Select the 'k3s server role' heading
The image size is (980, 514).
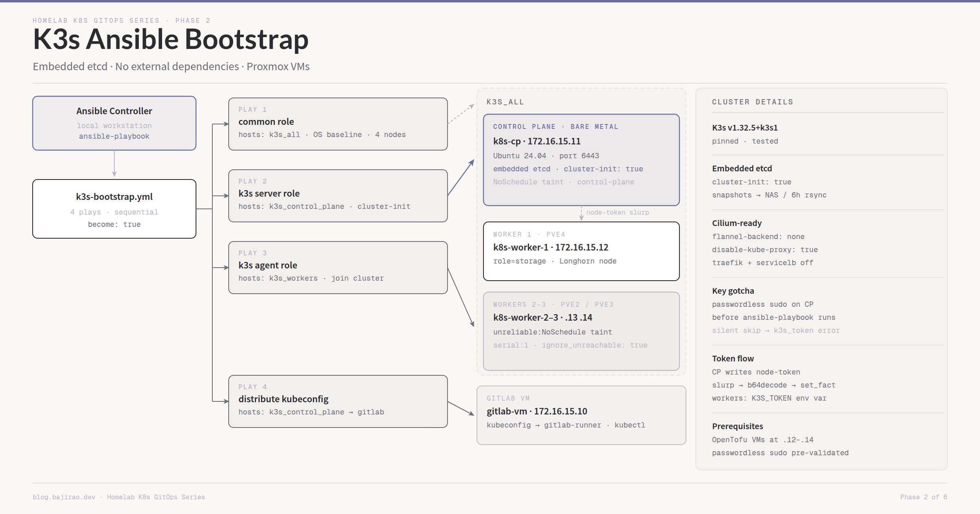269,193
